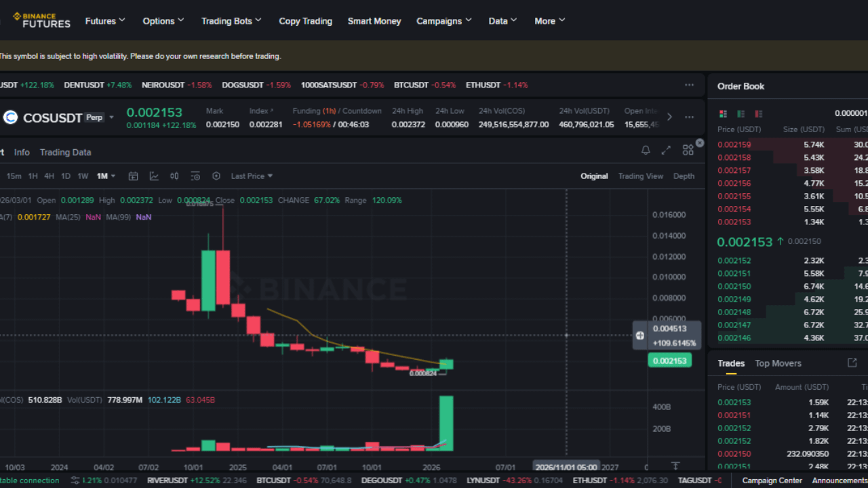Select the Trades tab
This screenshot has width=868, height=488.
(x=731, y=363)
